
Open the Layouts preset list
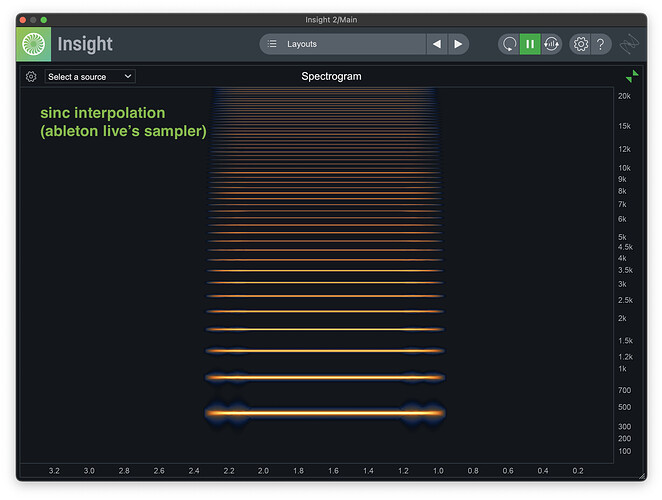(343, 44)
